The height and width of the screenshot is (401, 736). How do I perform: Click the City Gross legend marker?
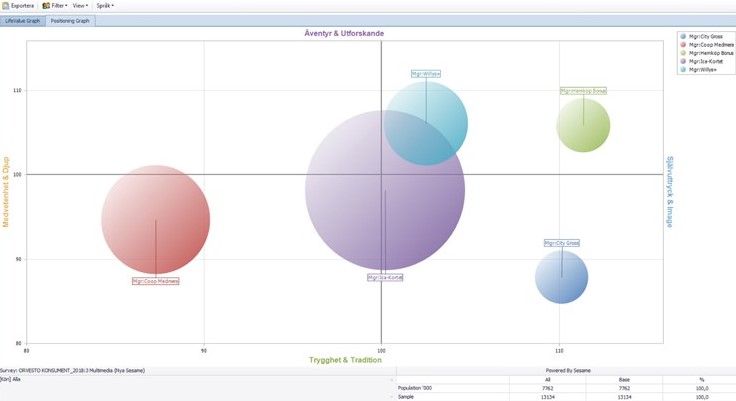click(684, 37)
